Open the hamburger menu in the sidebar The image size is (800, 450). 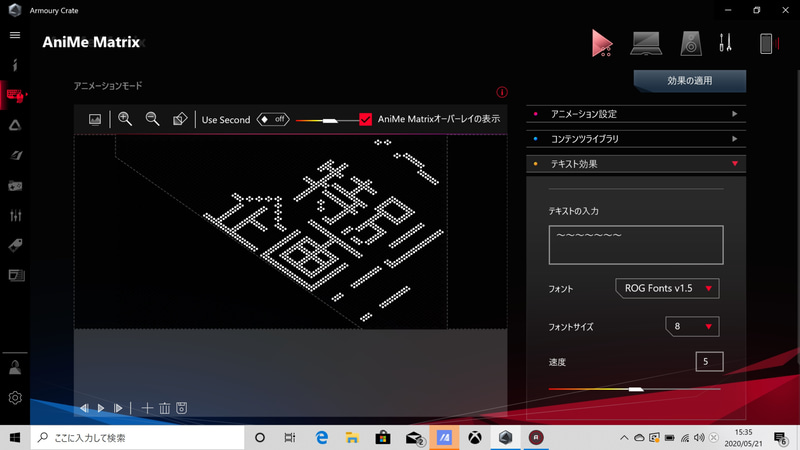(x=15, y=35)
